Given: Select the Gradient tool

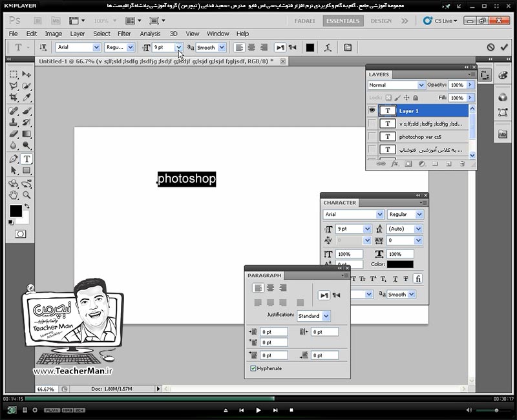Looking at the screenshot, I should 26,134.
